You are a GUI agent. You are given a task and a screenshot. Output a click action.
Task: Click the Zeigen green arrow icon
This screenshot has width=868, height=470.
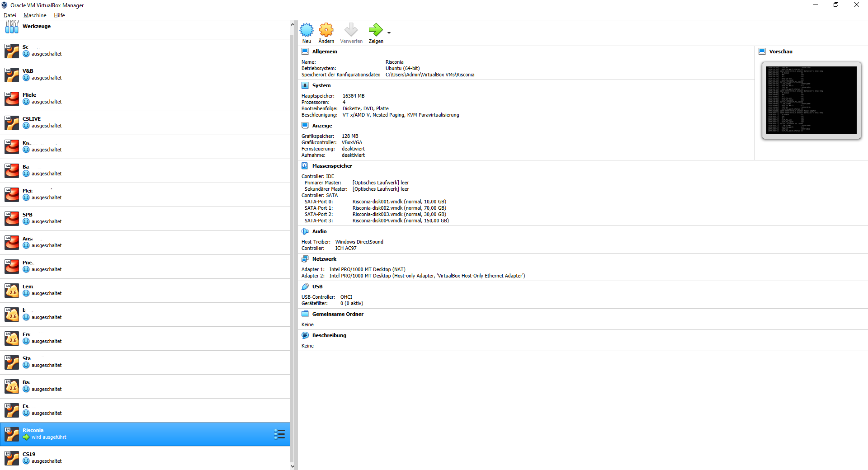click(x=375, y=30)
